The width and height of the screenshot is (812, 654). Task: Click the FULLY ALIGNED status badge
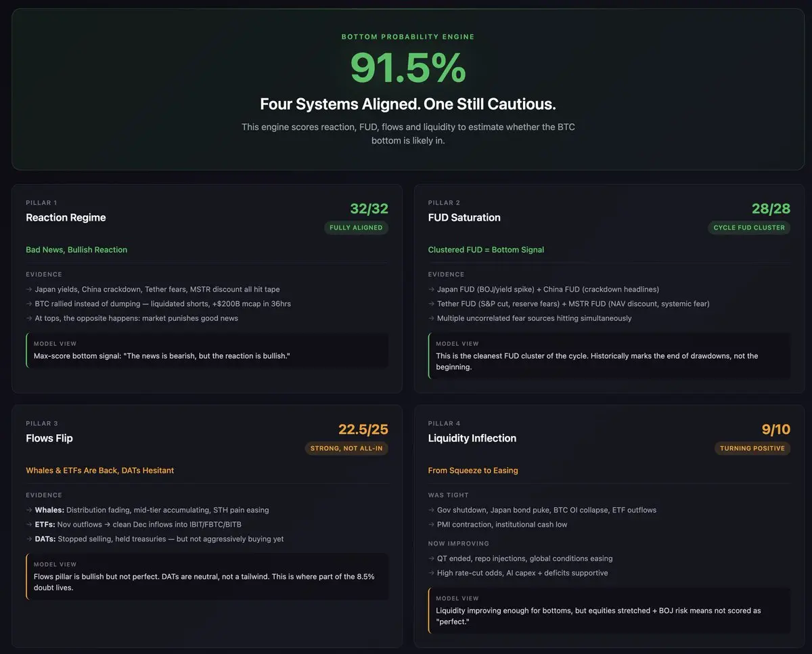pos(356,227)
